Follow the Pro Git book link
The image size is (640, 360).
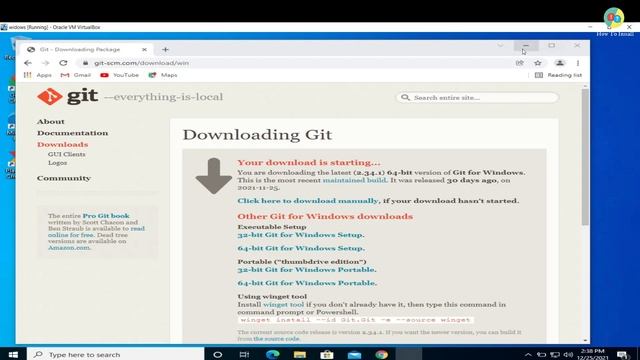[106, 216]
